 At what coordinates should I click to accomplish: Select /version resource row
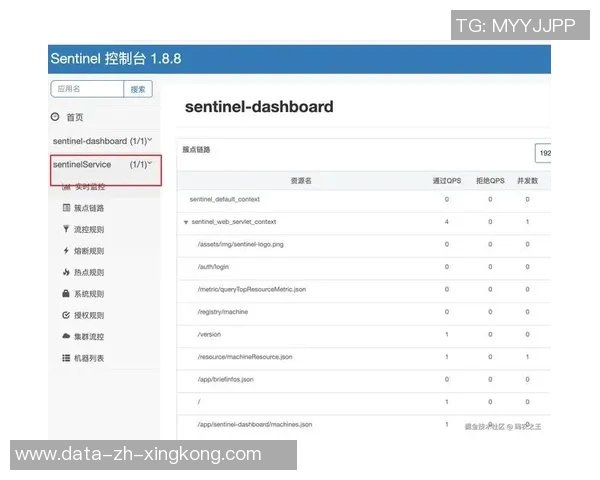364,334
